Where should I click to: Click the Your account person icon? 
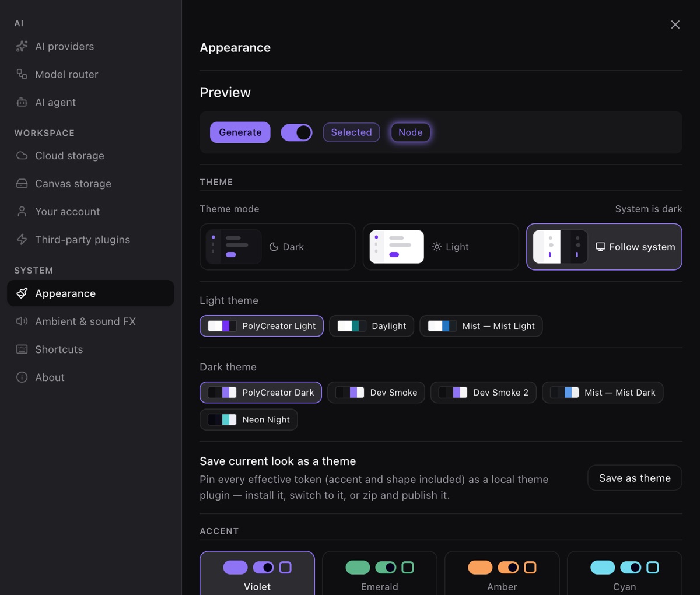point(22,212)
